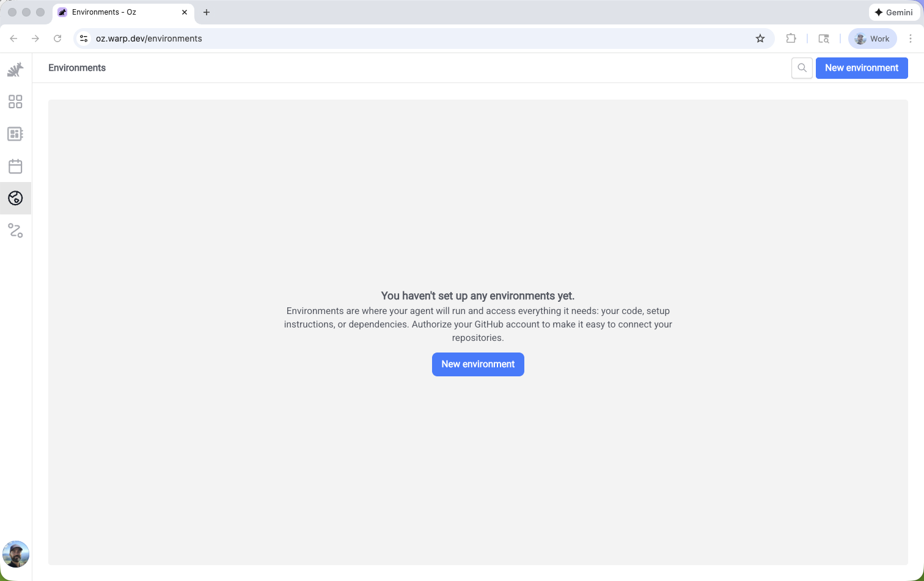Viewport: 924px width, 581px height.
Task: Click New environment button in header
Action: point(861,68)
